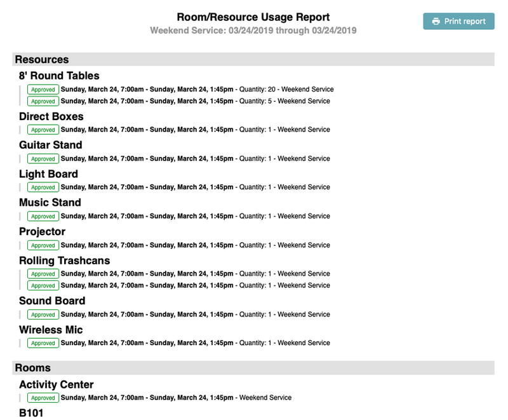Screen dimensions: 508x420
Task: Click the Approved badge under Light Board
Action: click(43, 187)
